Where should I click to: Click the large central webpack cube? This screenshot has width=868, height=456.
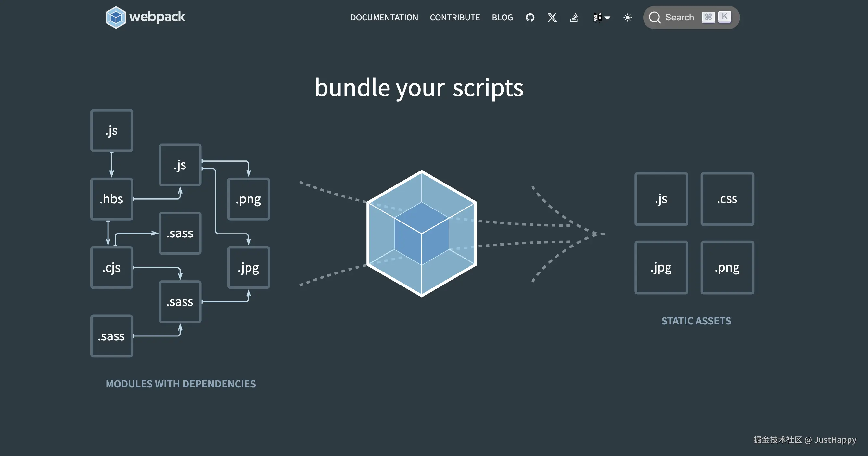(x=421, y=234)
